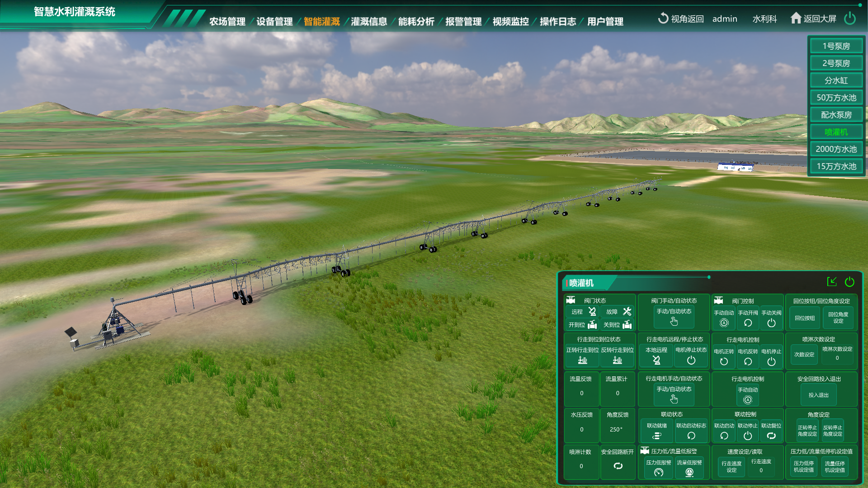Collapse the 喷灌机 panel with arrow icon
Image resolution: width=868 pixels, height=488 pixels.
point(832,282)
